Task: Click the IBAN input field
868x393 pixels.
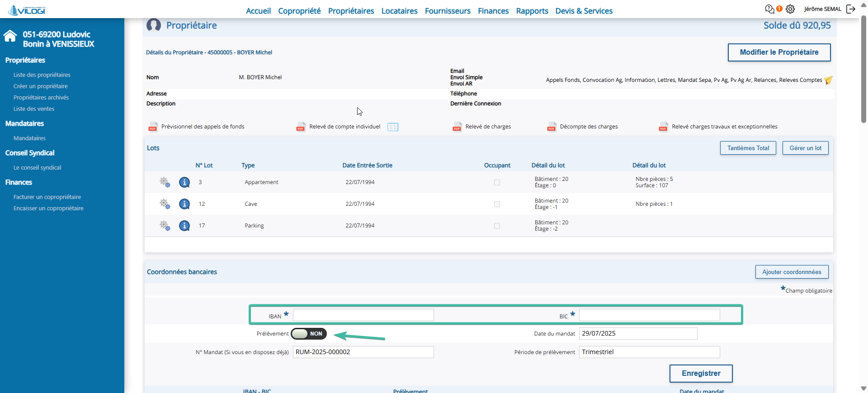Action: (x=363, y=315)
